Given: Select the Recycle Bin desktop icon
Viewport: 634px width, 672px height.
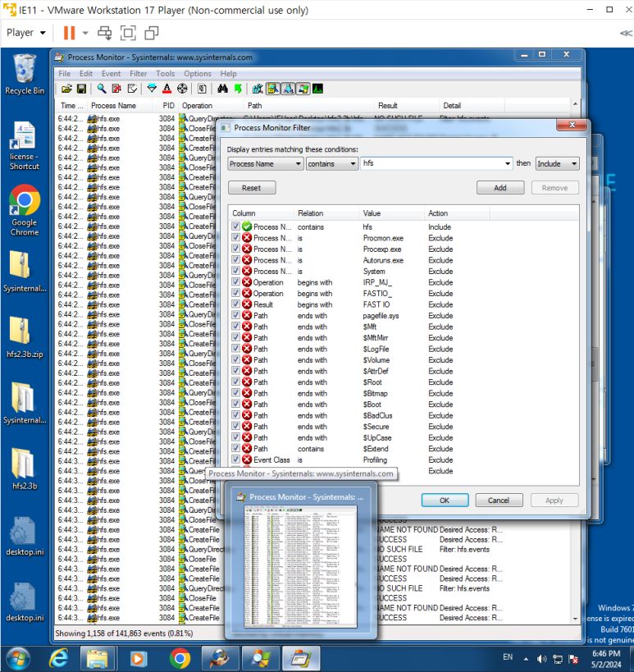Looking at the screenshot, I should point(25,75).
